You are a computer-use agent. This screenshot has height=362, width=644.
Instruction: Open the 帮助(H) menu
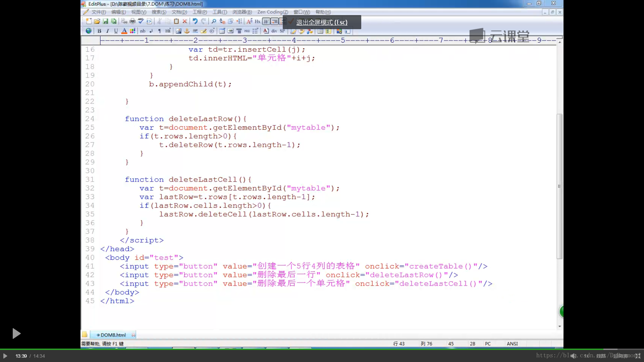click(x=323, y=12)
